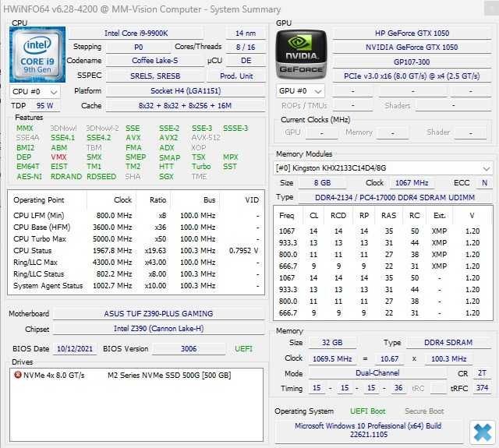Click the BIOS version 3006 field

tap(189, 349)
